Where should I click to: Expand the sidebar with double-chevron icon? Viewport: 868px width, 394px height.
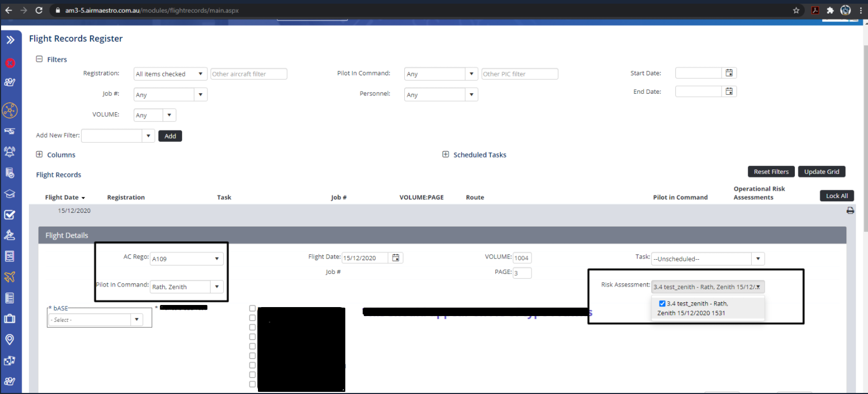click(x=10, y=40)
